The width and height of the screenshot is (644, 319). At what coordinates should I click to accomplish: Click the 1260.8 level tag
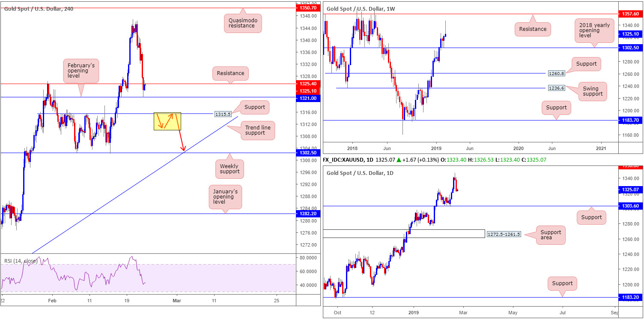[x=557, y=73]
